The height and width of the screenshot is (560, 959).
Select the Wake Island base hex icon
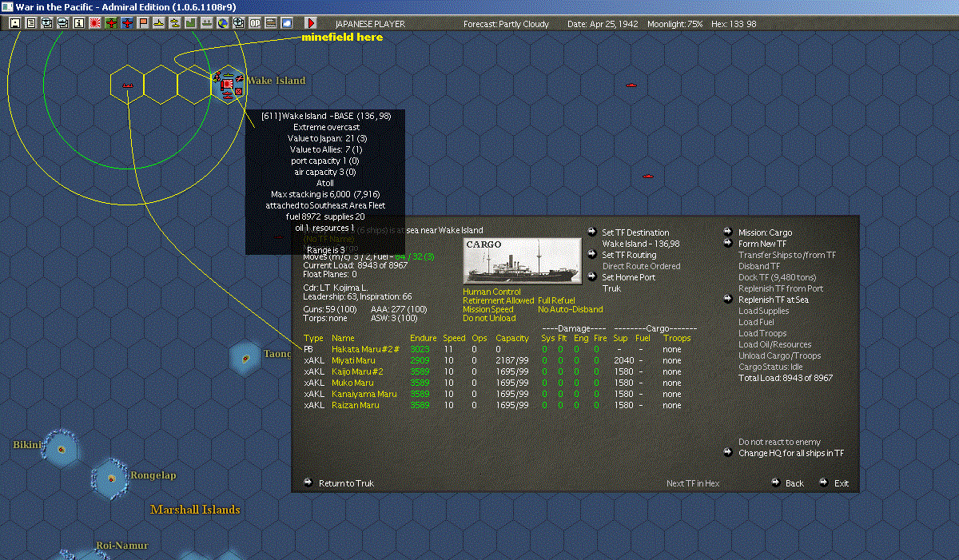(228, 83)
